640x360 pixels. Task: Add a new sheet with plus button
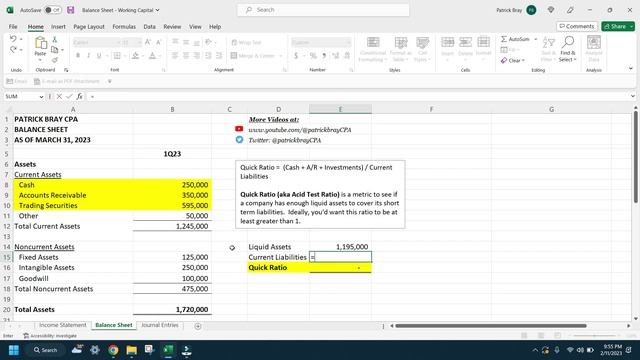pyautogui.click(x=198, y=326)
